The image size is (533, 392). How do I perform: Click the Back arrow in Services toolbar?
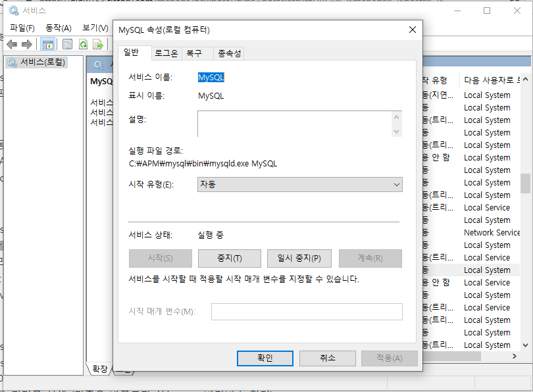pos(12,44)
